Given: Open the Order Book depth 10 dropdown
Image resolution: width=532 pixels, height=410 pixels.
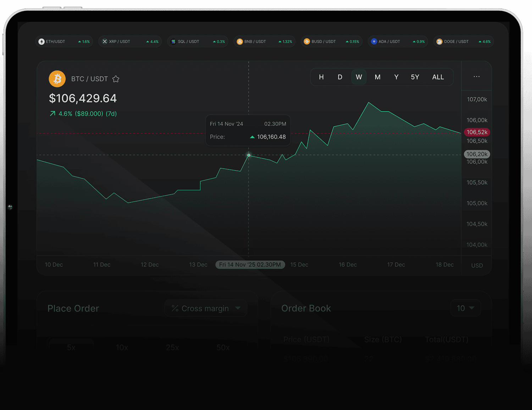Looking at the screenshot, I should (465, 308).
